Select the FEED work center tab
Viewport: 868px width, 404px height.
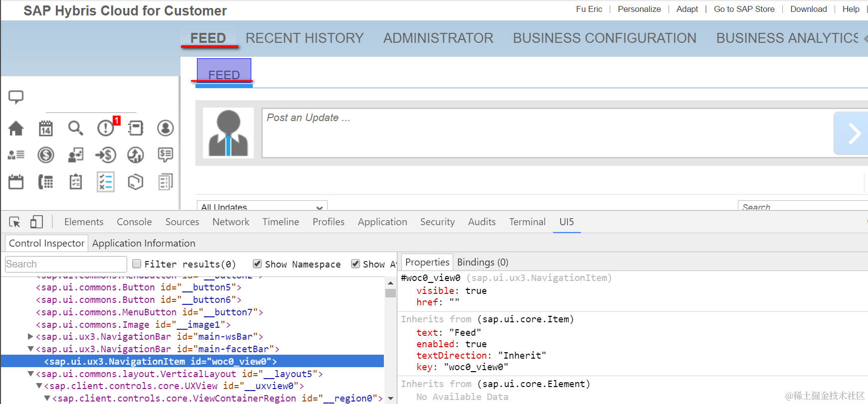(208, 38)
